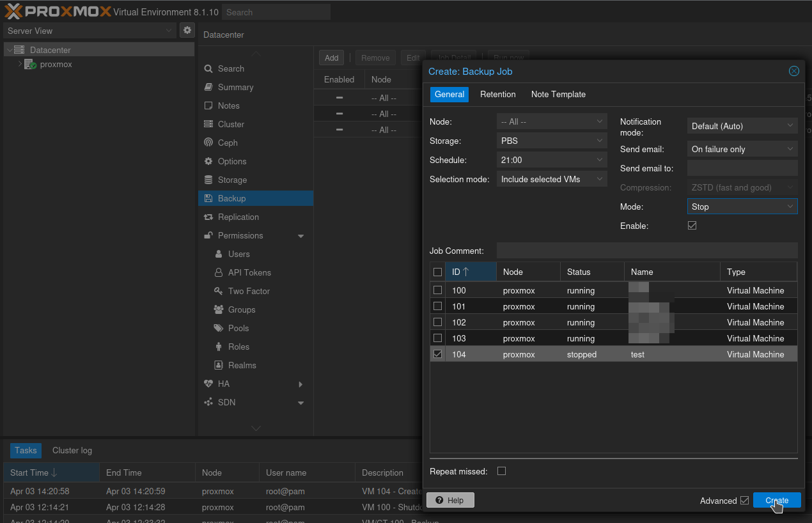The image size is (812, 523).
Task: Click the Create button
Action: coord(777,501)
